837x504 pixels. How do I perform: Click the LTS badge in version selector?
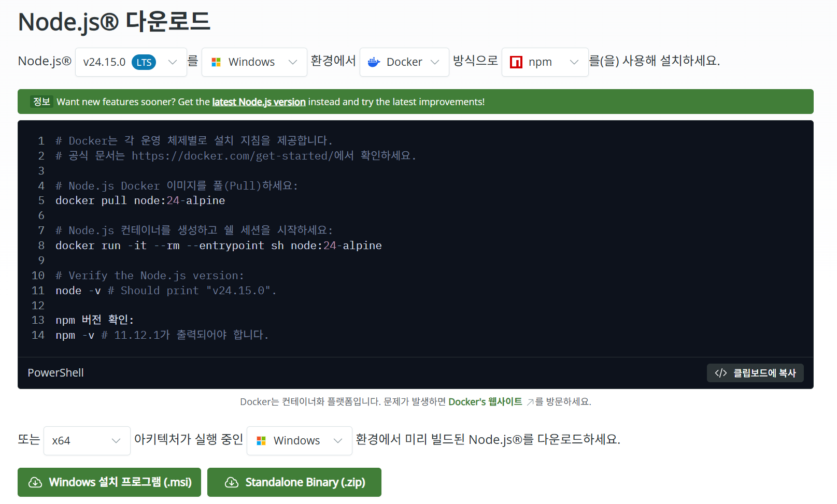point(144,62)
